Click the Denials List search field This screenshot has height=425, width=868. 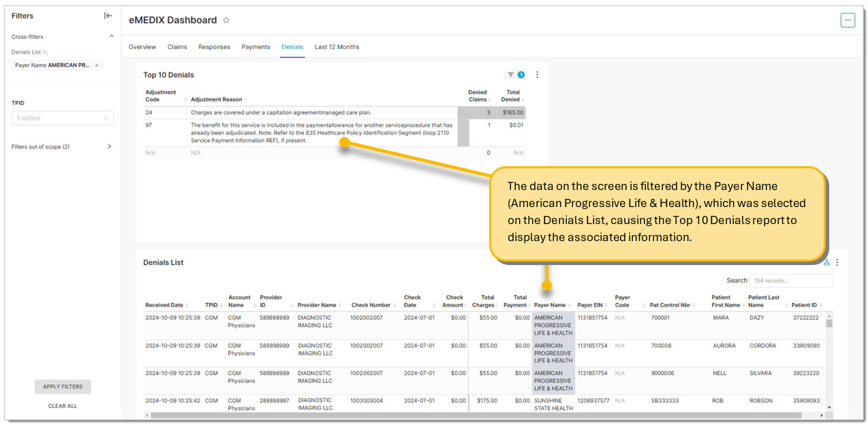[790, 281]
